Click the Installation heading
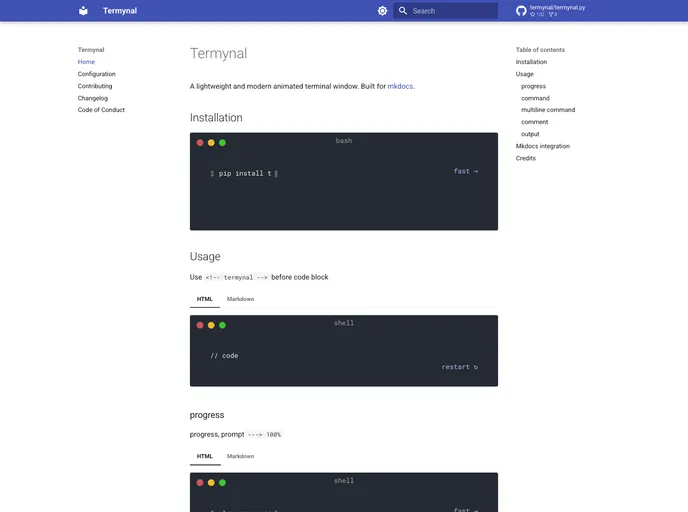 tap(216, 118)
